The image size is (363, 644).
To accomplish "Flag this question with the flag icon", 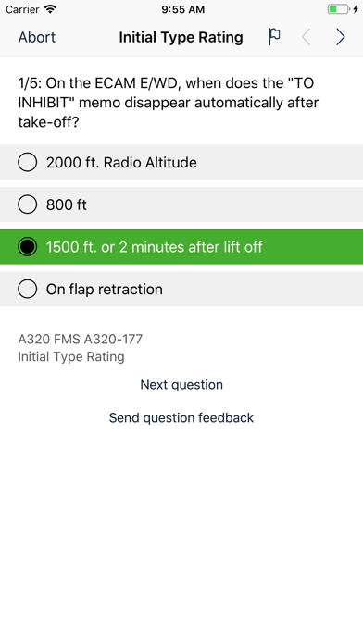I will point(274,37).
